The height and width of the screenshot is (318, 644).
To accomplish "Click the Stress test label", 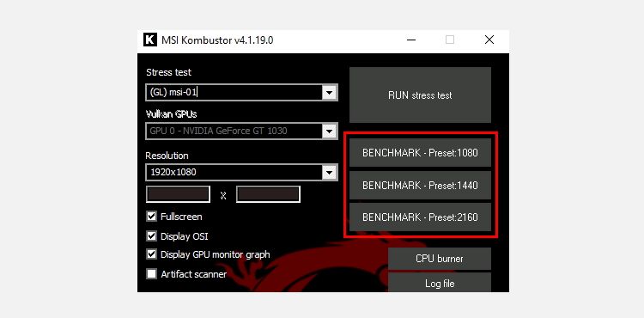I will point(169,72).
